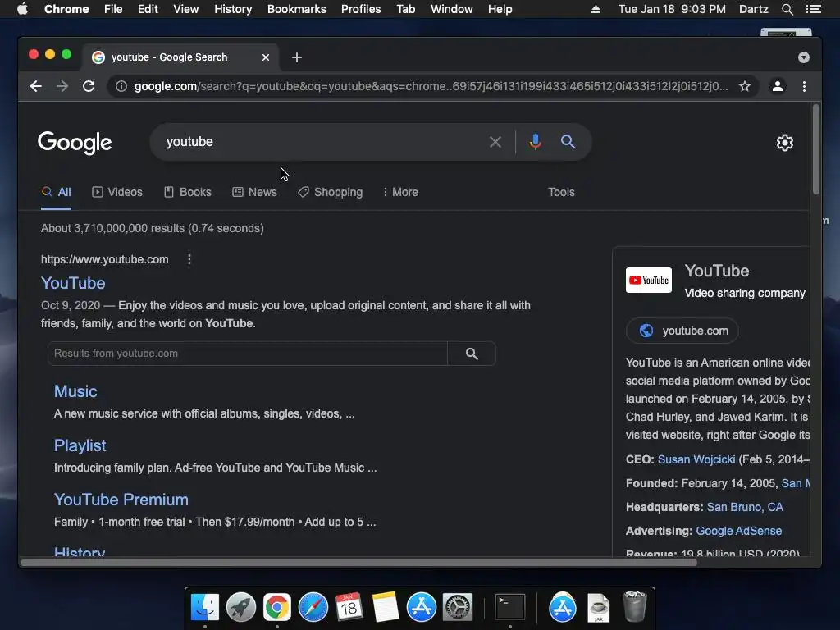This screenshot has height=630, width=840.
Task: Clear the search box with the X icon
Action: (495, 142)
